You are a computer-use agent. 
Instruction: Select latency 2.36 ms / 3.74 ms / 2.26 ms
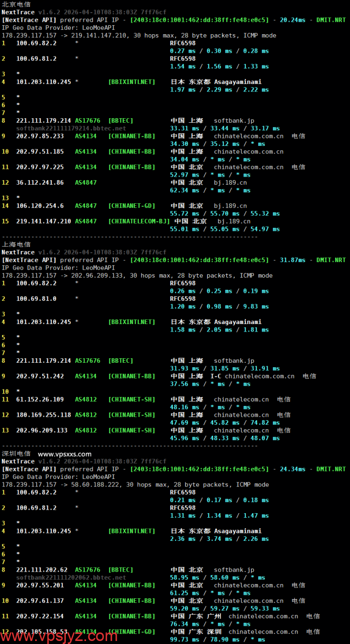click(x=219, y=539)
